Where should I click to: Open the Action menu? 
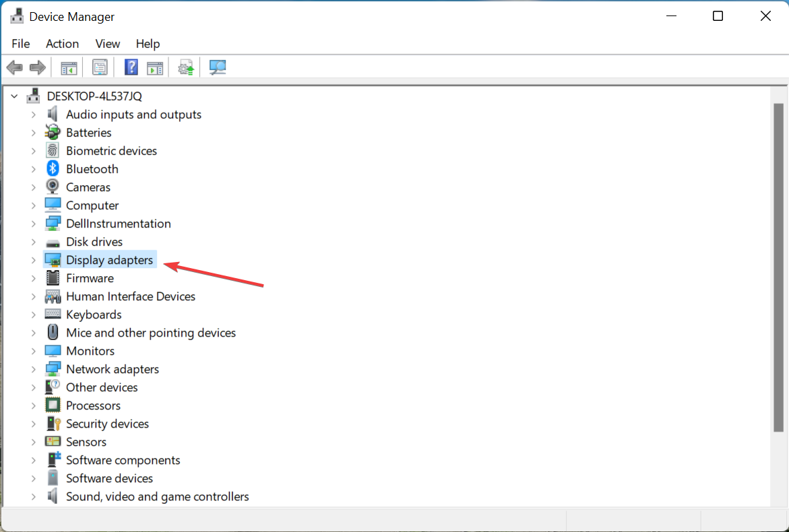63,44
